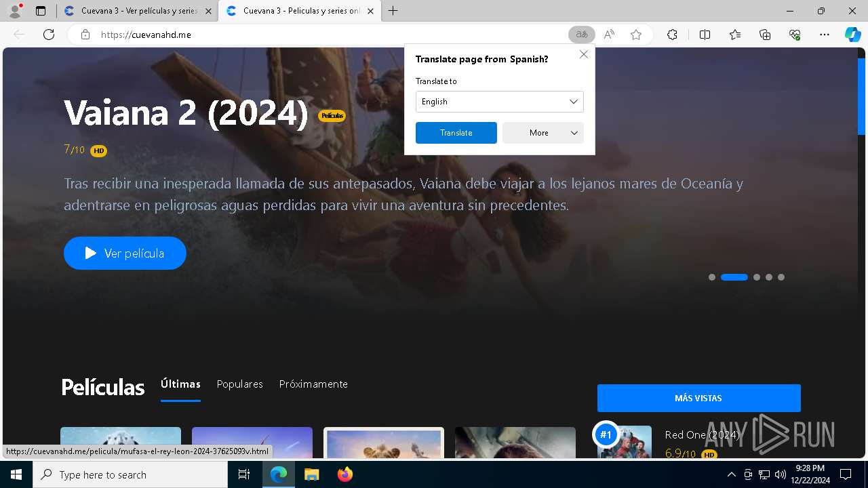
Task: Go to fourth carousel slide dot
Action: click(769, 277)
